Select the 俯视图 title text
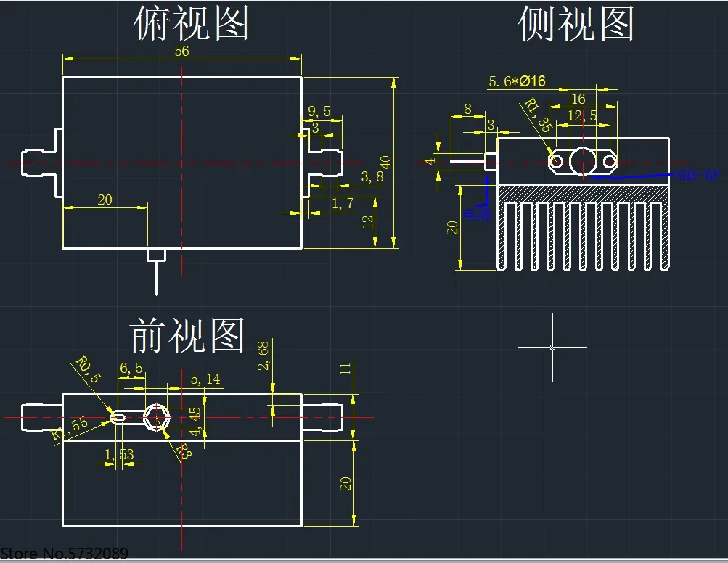 191,23
